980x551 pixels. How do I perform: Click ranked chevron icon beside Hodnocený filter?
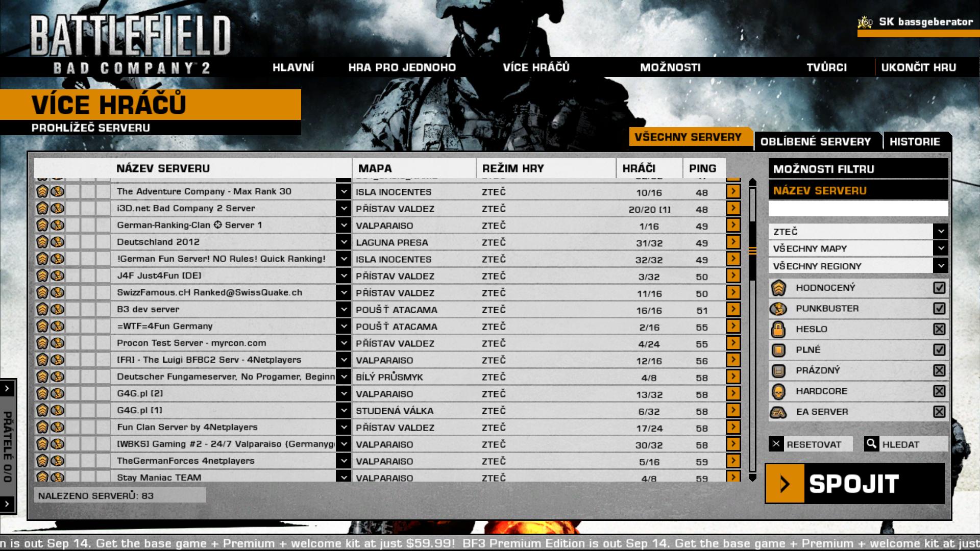[778, 288]
